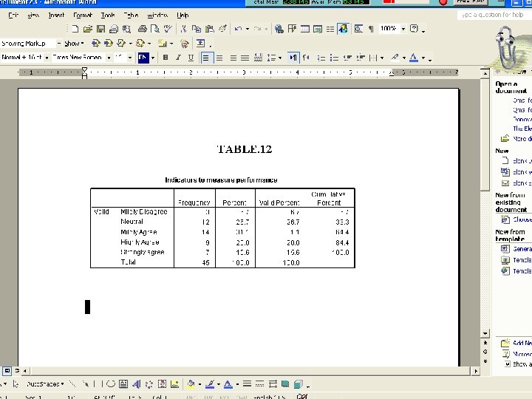The height and width of the screenshot is (399, 532).
Task: Copy selection using the Copy icon
Action: tap(196, 29)
